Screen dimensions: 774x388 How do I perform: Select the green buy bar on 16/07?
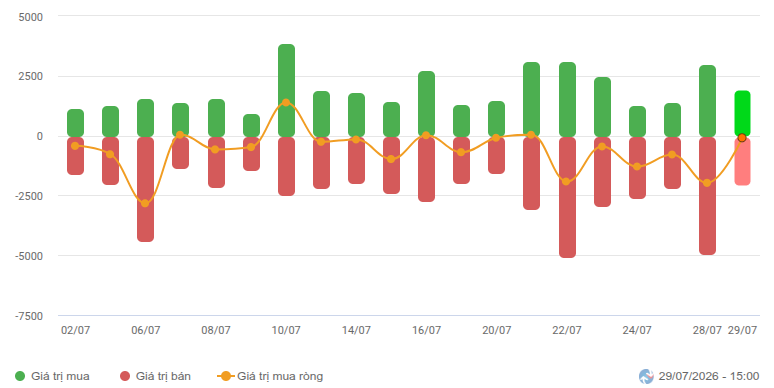pyautogui.click(x=426, y=104)
